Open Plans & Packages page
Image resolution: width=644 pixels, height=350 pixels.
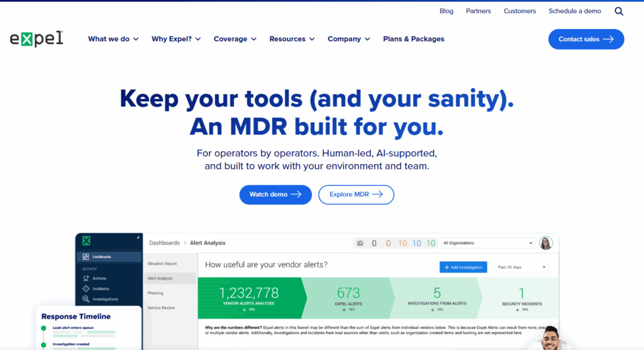tap(414, 39)
